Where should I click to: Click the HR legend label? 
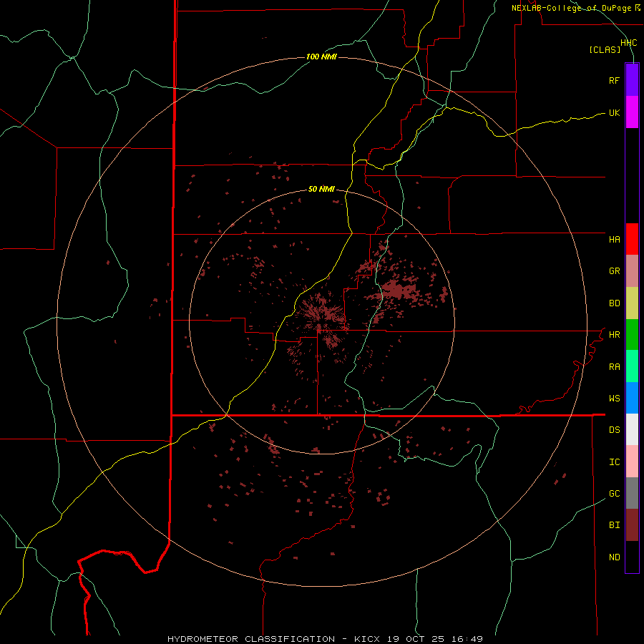614,335
